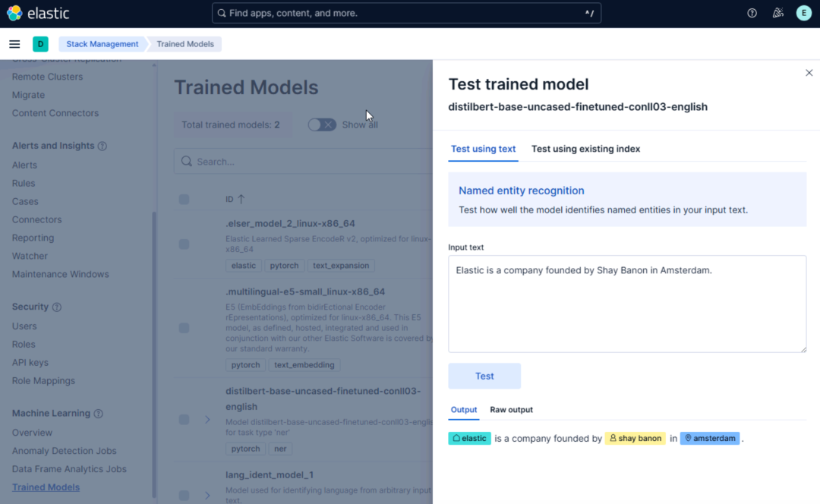Click the ID column sort arrow
Viewport: 820px width, 504px height.
241,199
